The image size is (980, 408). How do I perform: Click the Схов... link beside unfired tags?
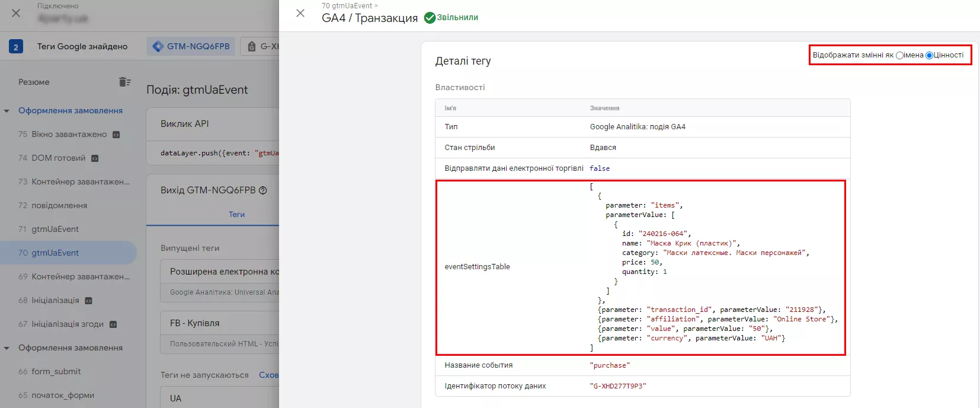coord(268,375)
